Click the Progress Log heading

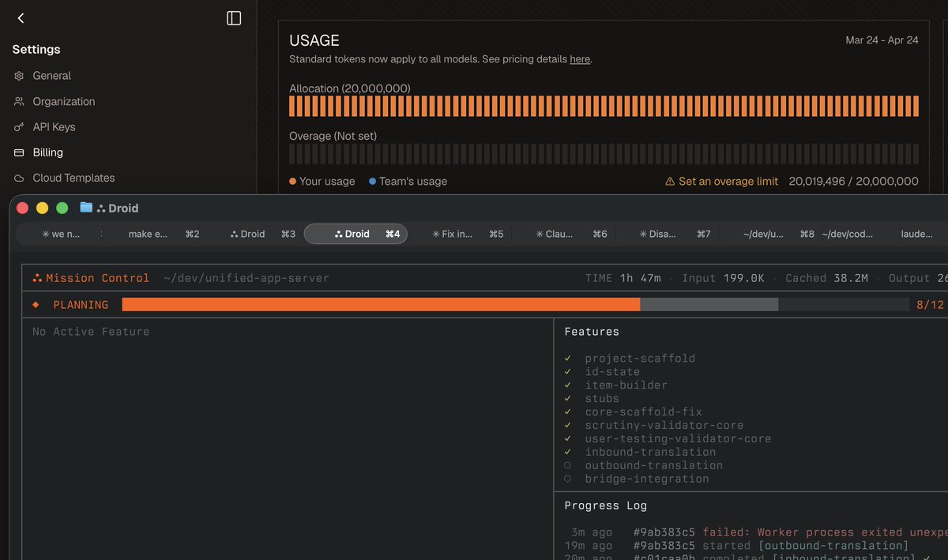(x=605, y=506)
